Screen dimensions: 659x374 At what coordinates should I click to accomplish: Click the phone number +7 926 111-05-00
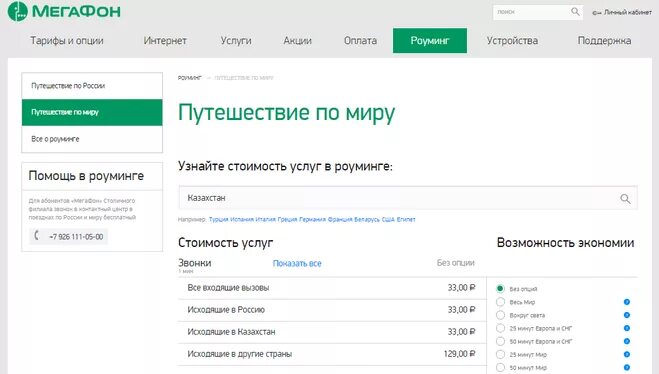pos(76,237)
